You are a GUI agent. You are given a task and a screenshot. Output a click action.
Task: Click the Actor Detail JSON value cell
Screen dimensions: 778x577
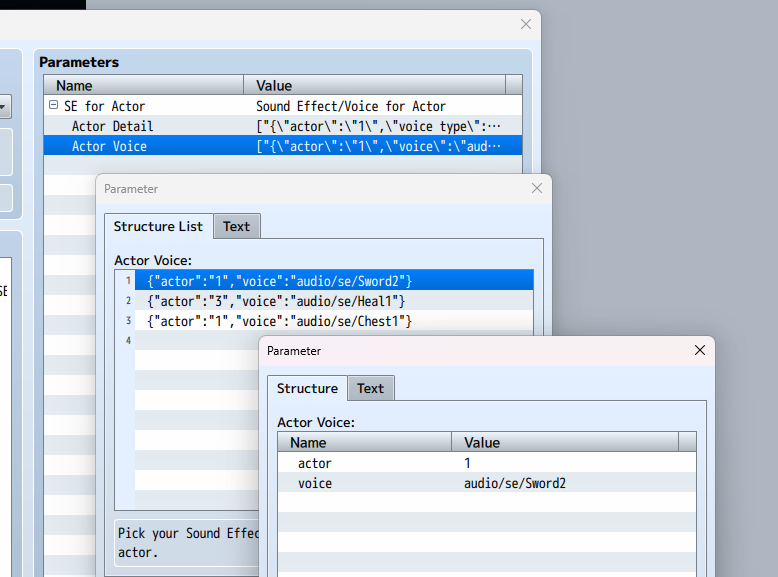pyautogui.click(x=378, y=126)
